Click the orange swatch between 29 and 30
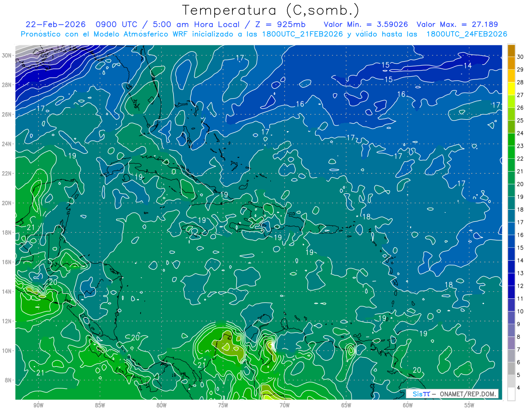Screen dimensions: 532x411 click(512, 63)
